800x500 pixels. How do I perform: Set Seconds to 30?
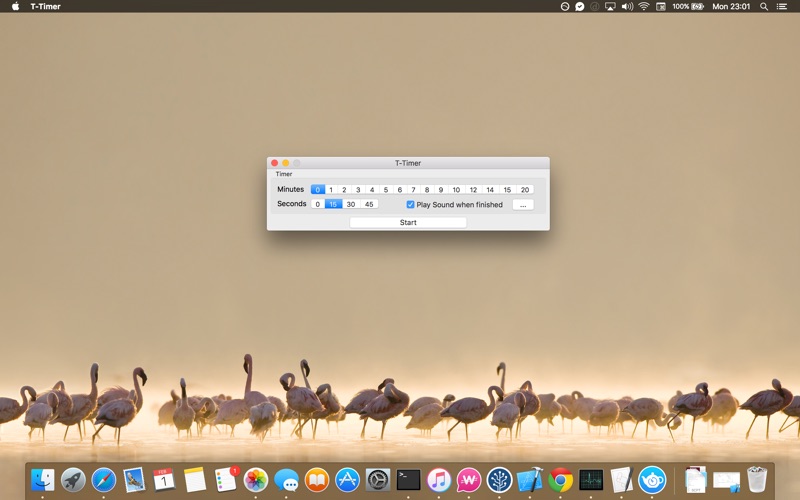pyautogui.click(x=351, y=204)
